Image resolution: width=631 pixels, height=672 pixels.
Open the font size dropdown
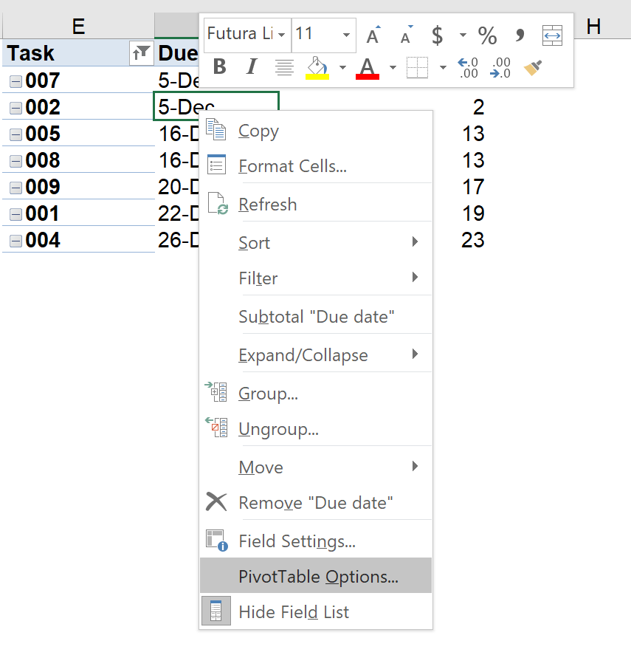346,35
